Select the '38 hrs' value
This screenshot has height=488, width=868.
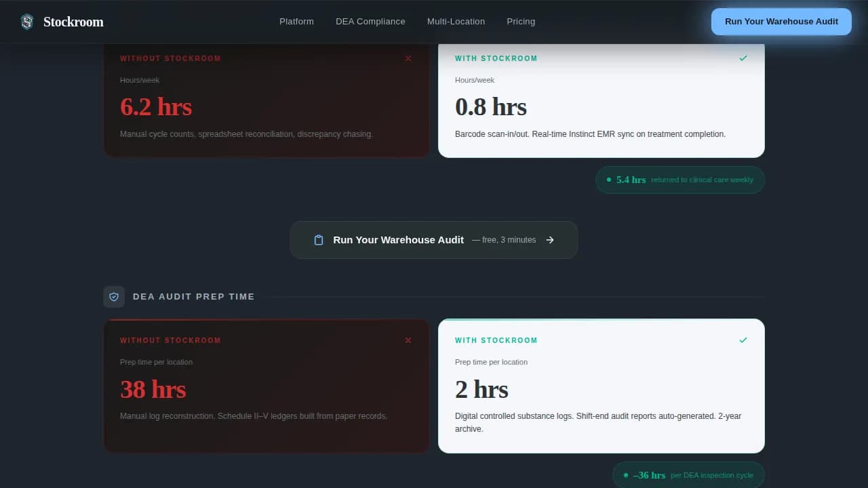pos(153,390)
